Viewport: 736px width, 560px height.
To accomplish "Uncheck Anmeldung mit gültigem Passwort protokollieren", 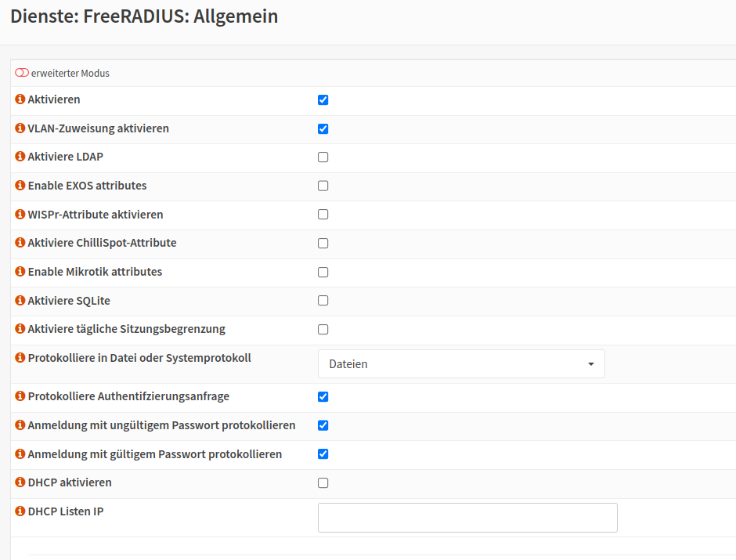I will point(323,454).
